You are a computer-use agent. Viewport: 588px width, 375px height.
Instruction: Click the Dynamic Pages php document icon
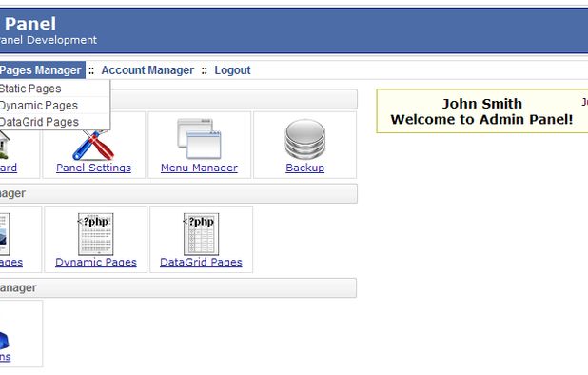pyautogui.click(x=96, y=234)
